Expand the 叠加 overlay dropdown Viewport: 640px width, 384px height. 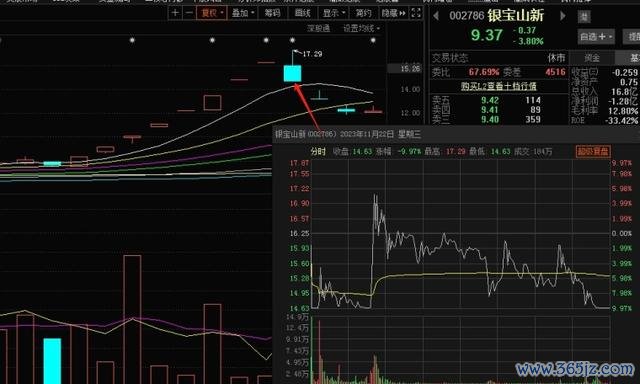[243, 13]
